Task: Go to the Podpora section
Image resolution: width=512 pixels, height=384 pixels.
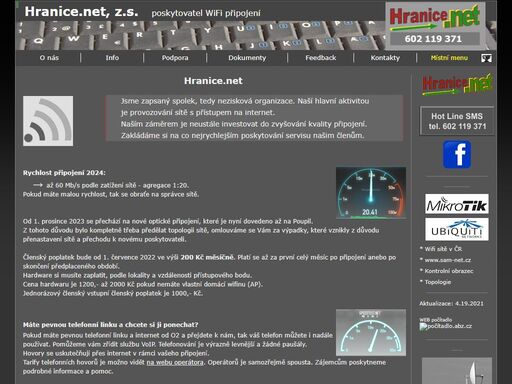Action: tap(175, 58)
